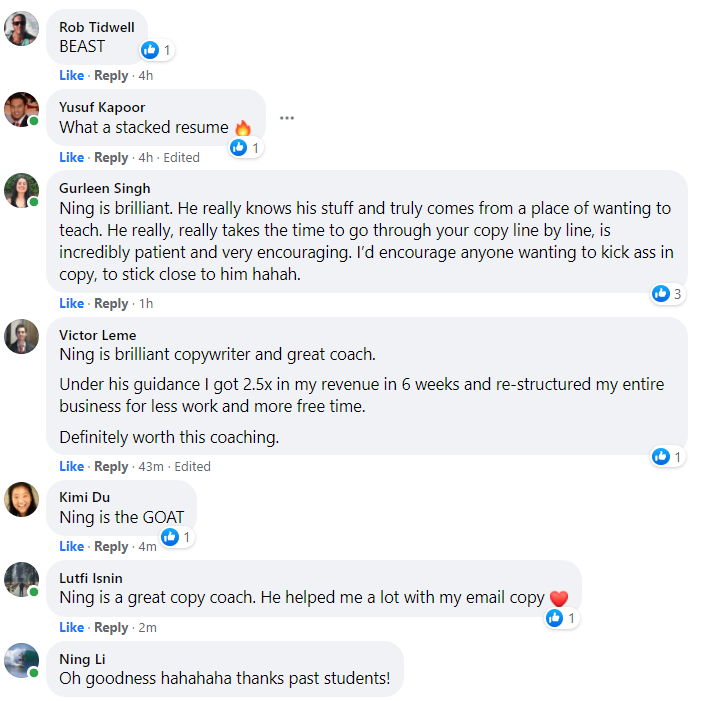Click Victor Leme's name link
This screenshot has width=724, height=701.
(98, 335)
